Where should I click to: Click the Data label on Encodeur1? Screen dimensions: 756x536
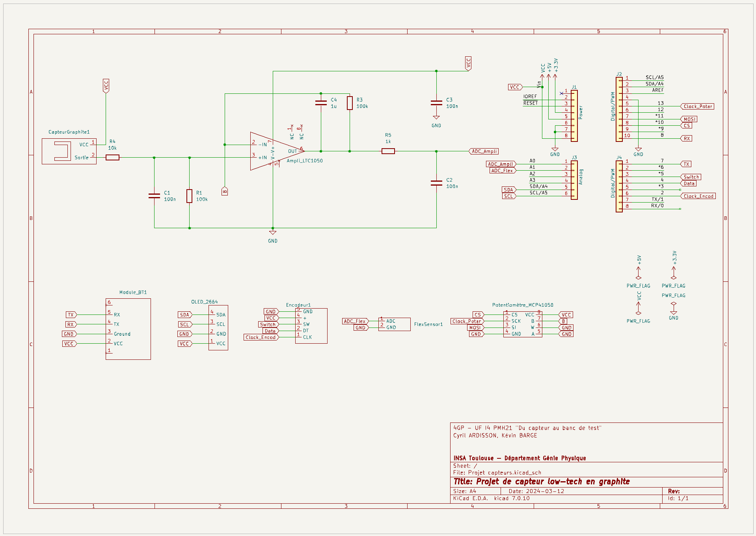[270, 331]
